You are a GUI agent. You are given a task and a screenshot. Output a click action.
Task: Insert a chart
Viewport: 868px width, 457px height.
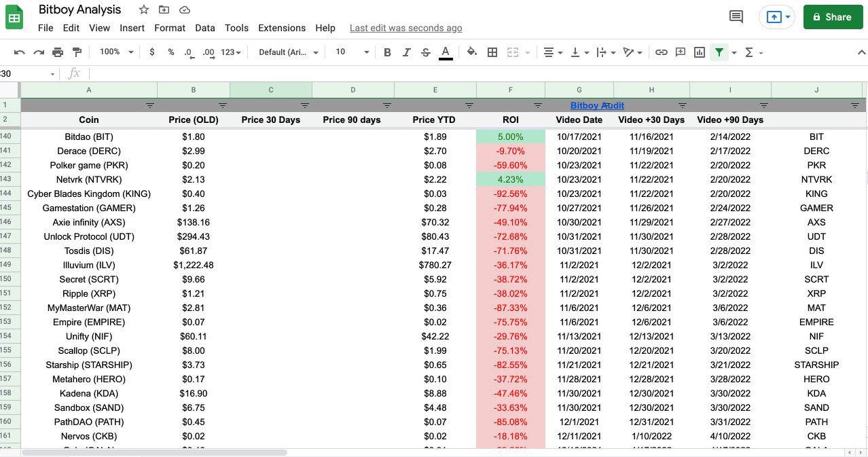[700, 52]
